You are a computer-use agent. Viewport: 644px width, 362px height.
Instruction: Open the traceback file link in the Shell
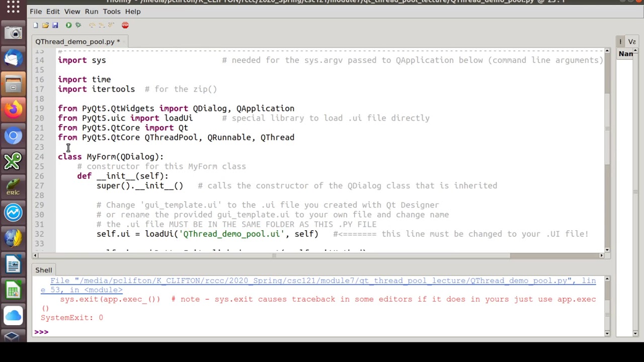tap(318, 285)
